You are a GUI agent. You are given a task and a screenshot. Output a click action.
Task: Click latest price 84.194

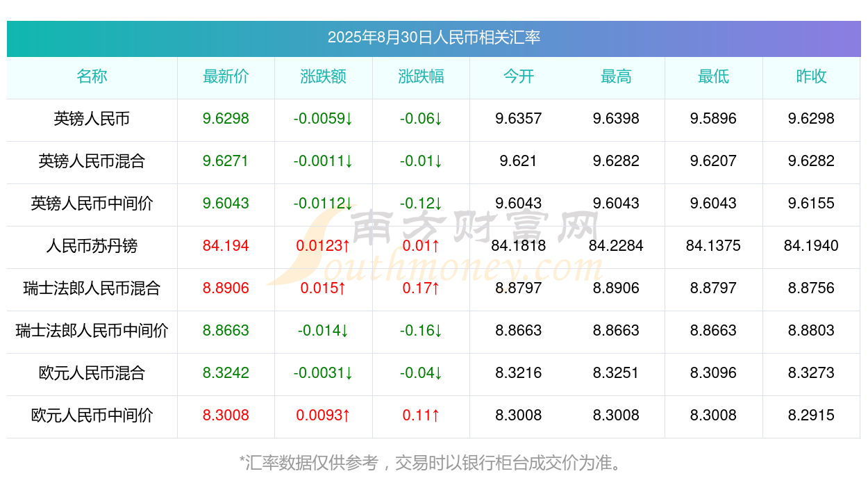pyautogui.click(x=226, y=246)
